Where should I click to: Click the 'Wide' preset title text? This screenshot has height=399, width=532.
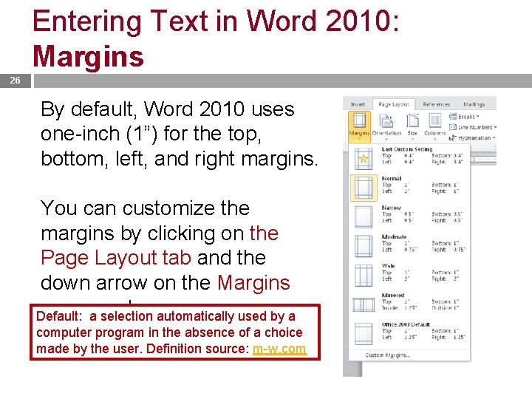click(389, 266)
